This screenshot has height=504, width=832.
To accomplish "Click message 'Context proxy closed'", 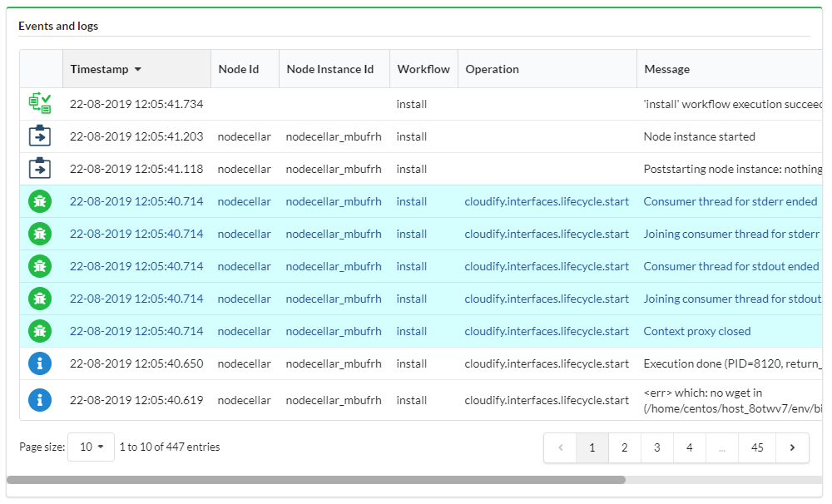I will (x=697, y=331).
